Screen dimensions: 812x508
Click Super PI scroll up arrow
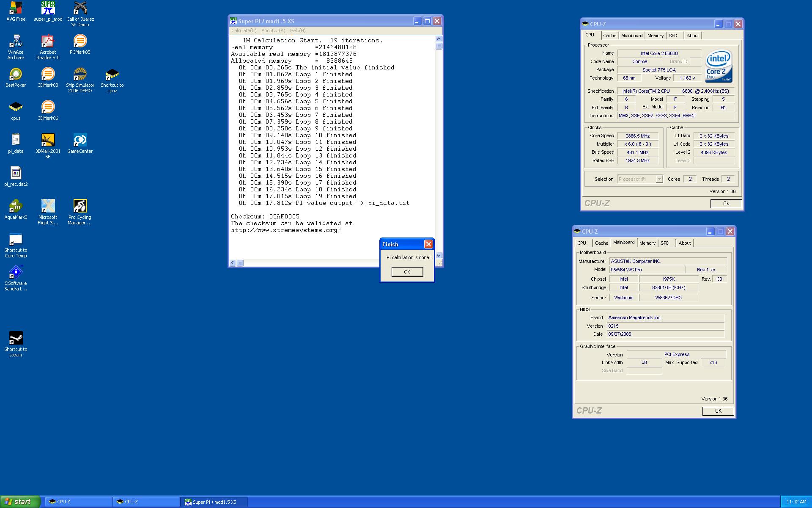coord(439,39)
